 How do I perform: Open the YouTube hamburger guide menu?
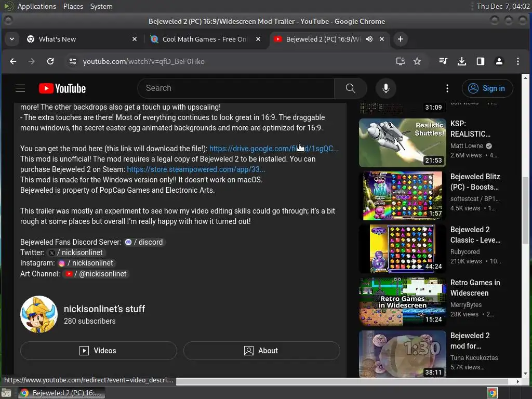pyautogui.click(x=20, y=88)
